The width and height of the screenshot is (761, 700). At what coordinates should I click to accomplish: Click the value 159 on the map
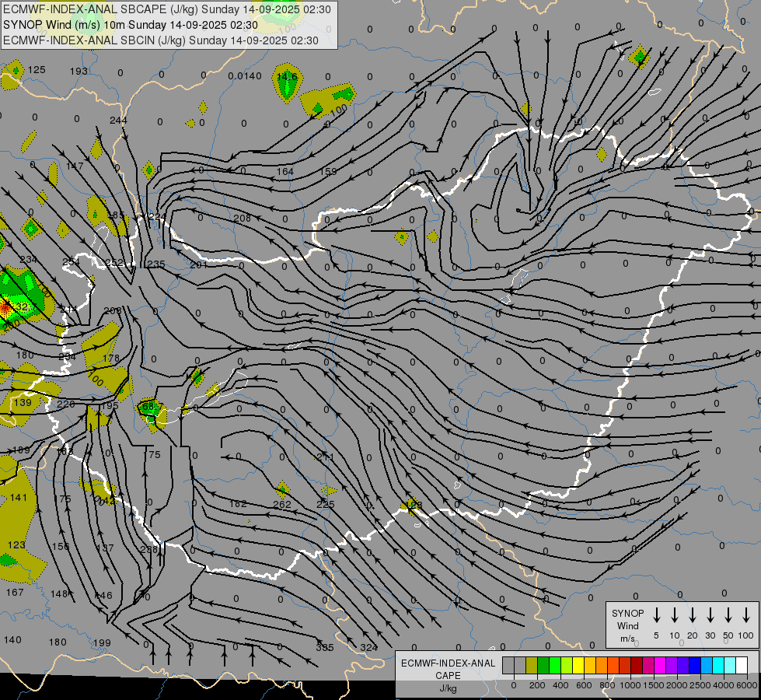(x=328, y=171)
